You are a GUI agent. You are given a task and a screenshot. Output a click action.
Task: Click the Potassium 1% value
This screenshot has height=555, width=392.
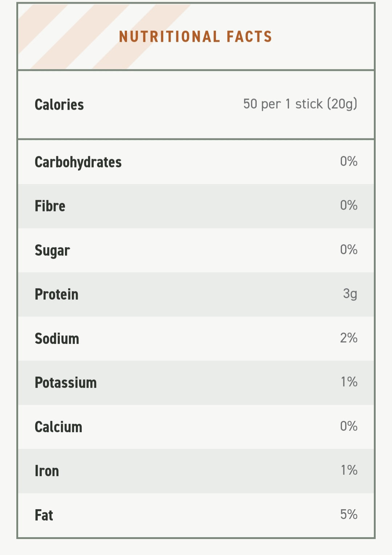point(349,382)
